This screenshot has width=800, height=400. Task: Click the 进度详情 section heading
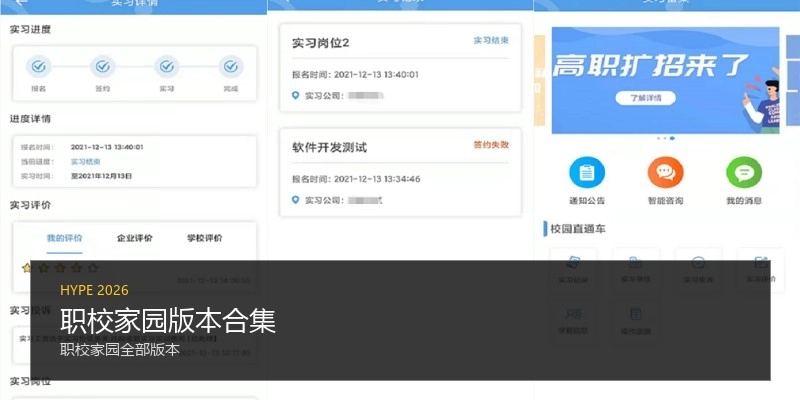click(31, 119)
